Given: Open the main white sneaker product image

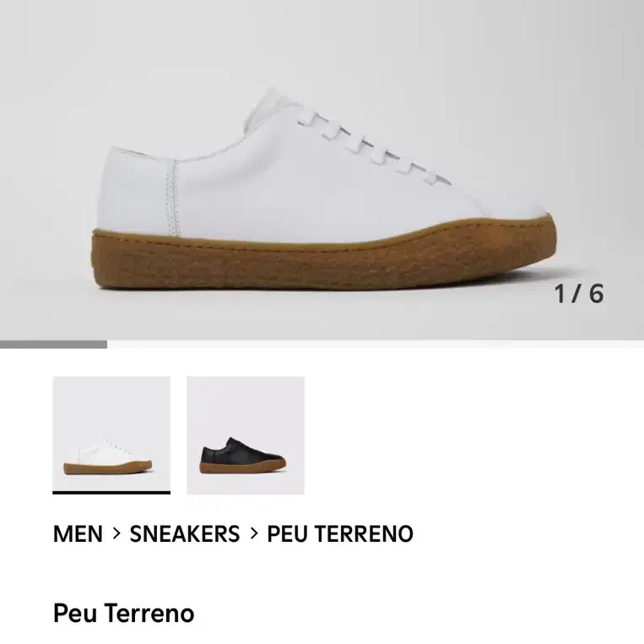Looking at the screenshot, I should [x=322, y=170].
